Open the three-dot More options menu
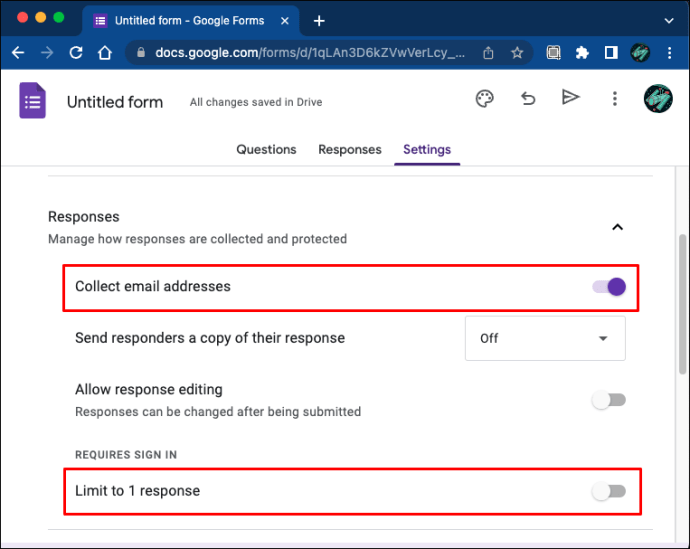The width and height of the screenshot is (690, 549). 615,98
